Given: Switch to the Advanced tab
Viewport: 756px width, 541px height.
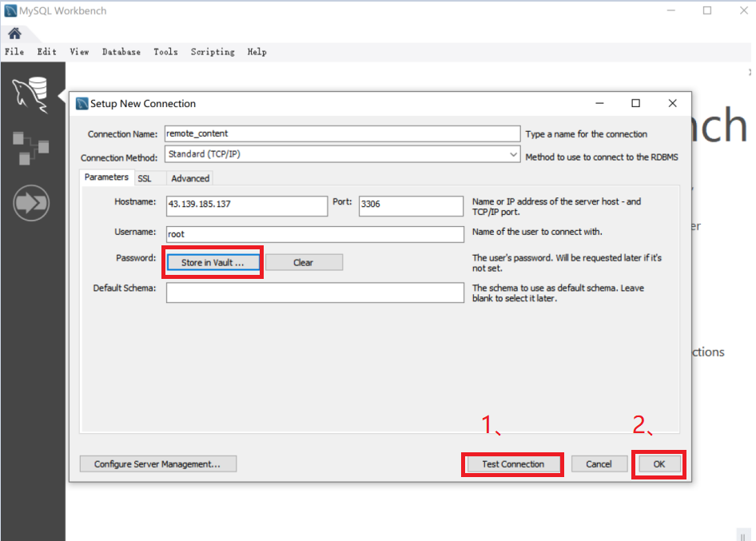Looking at the screenshot, I should [x=190, y=178].
